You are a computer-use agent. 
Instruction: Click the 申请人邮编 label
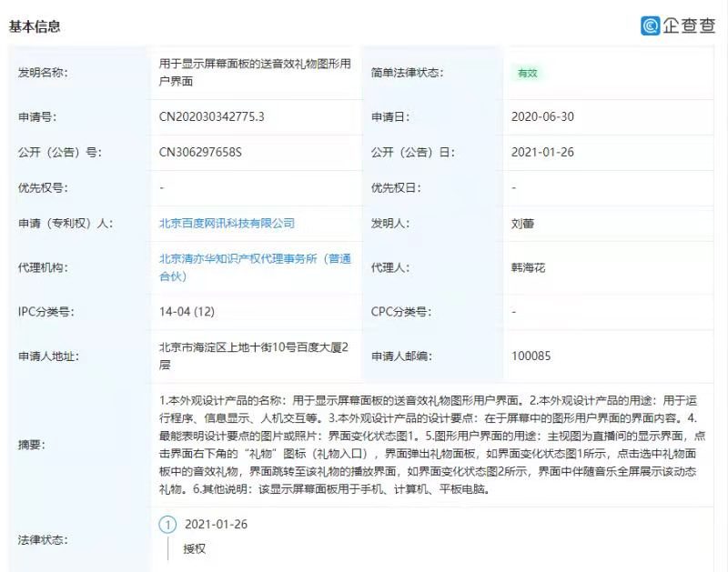coord(401,356)
